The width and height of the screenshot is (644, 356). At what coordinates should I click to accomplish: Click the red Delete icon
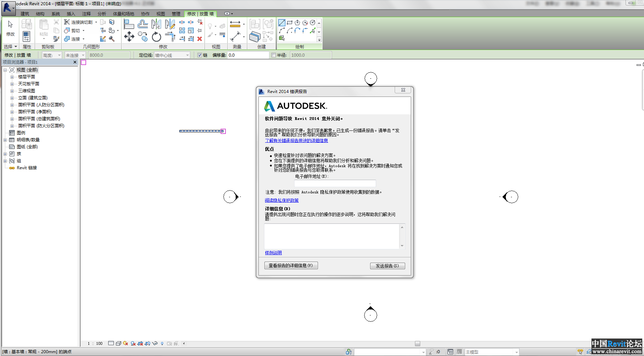pyautogui.click(x=200, y=39)
